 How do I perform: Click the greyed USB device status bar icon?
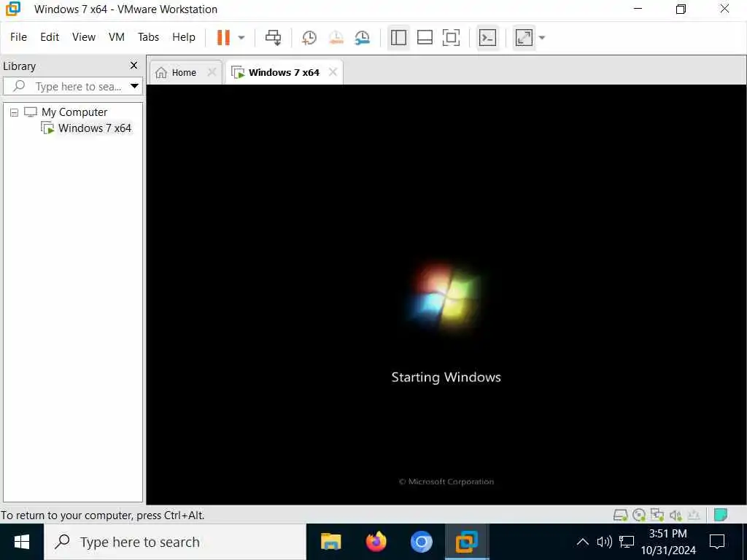694,515
